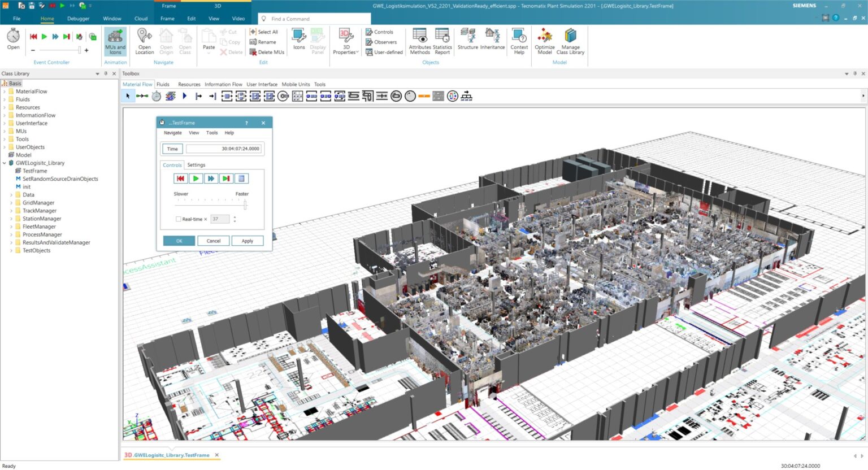The width and height of the screenshot is (868, 470).
Task: Open the Settings tab in TestFrame dialog
Action: pos(196,165)
